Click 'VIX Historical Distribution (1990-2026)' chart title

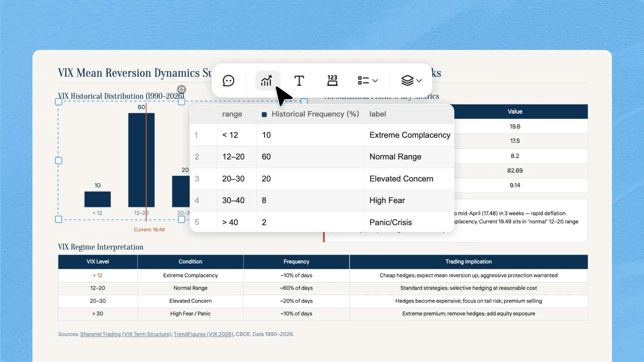(121, 96)
